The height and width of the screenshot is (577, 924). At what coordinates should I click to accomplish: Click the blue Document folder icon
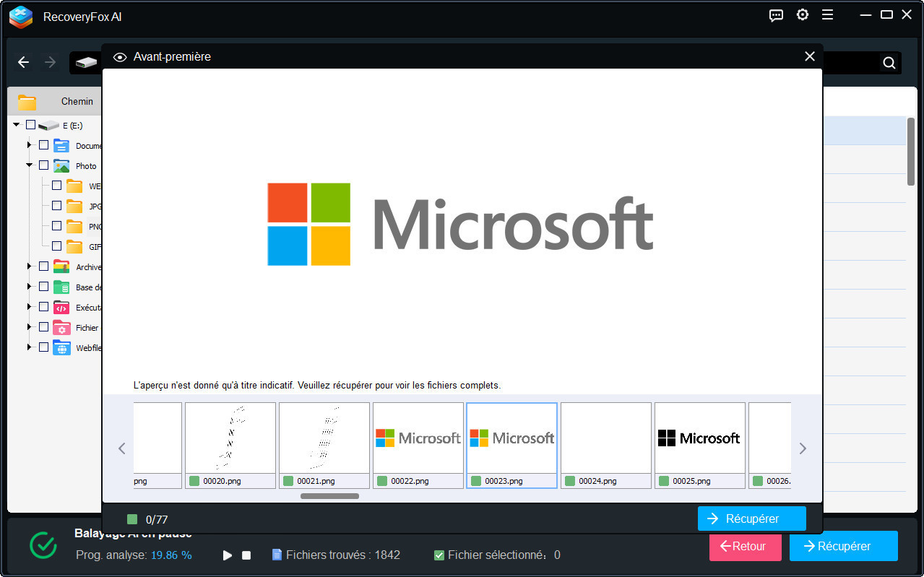coord(61,145)
